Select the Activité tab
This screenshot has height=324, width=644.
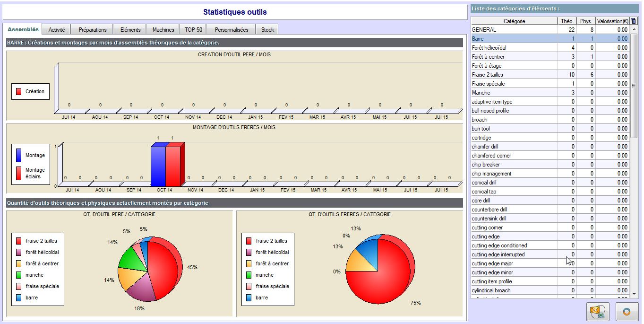pyautogui.click(x=56, y=29)
